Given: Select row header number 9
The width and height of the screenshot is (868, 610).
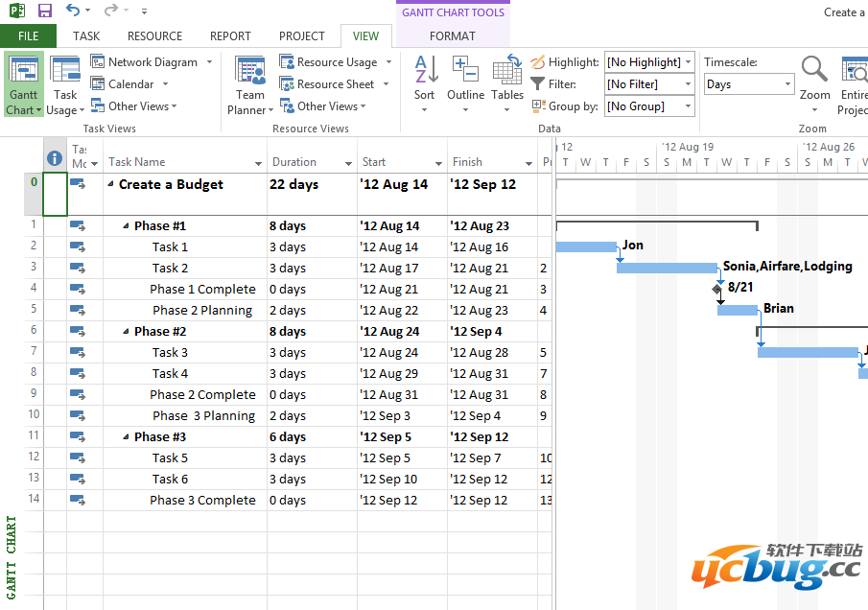Looking at the screenshot, I should 34,393.
